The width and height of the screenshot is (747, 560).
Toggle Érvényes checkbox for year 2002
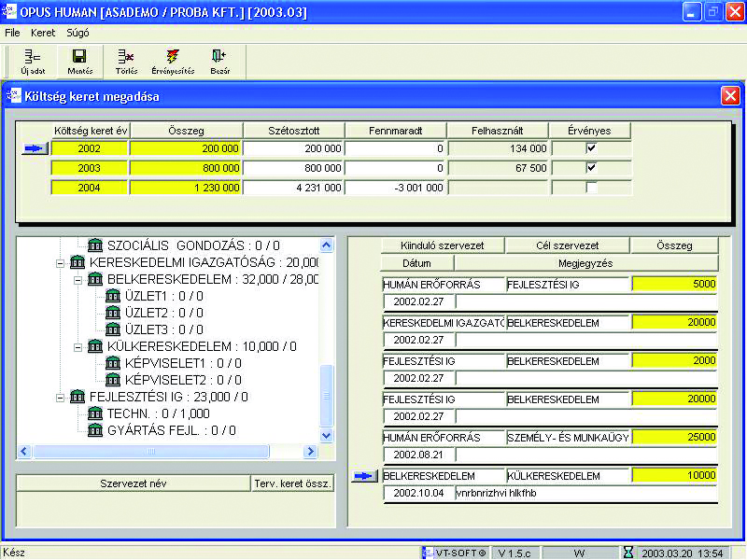point(591,148)
